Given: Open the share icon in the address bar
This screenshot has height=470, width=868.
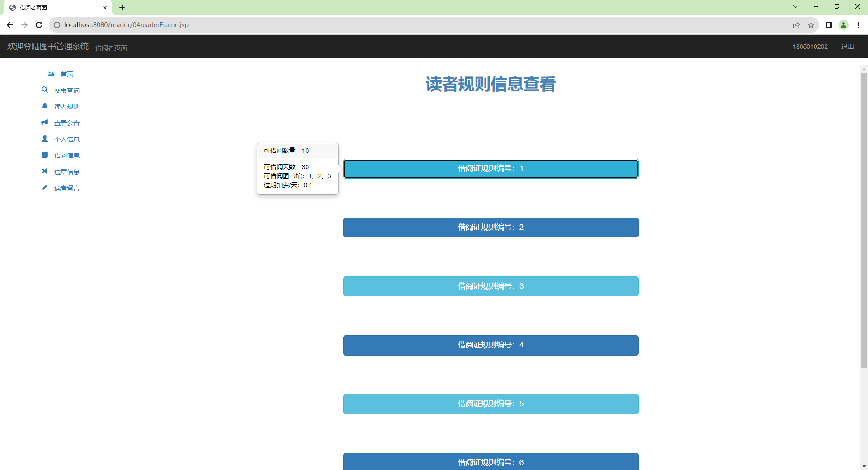Looking at the screenshot, I should point(797,25).
